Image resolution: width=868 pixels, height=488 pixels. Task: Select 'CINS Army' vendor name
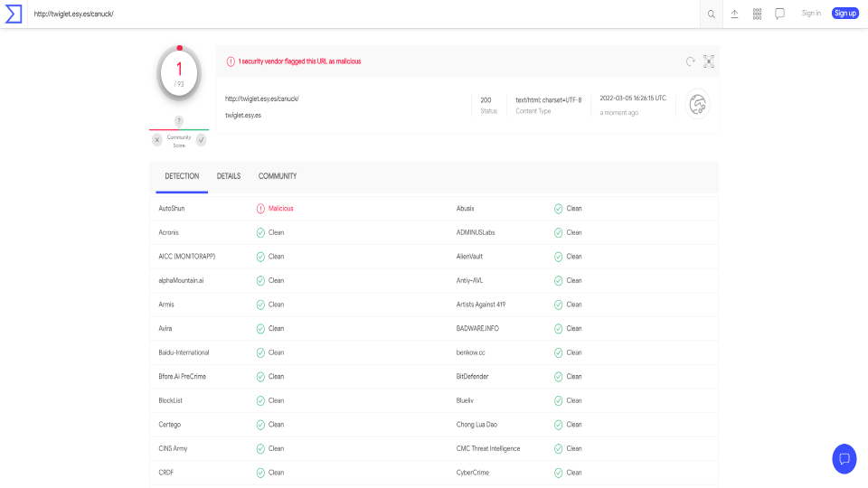(x=173, y=449)
